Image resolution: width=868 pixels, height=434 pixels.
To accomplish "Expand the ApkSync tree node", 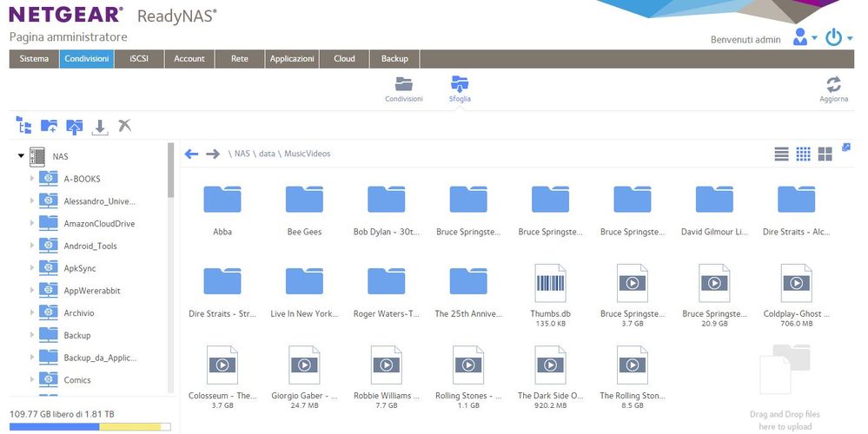I will coord(31,267).
